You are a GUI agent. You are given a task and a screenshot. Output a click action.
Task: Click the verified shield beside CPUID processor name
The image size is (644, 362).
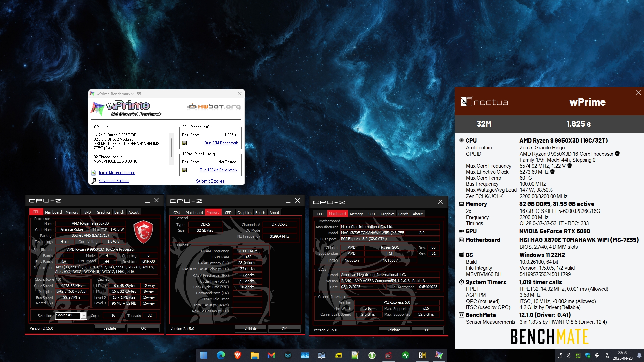617,154
